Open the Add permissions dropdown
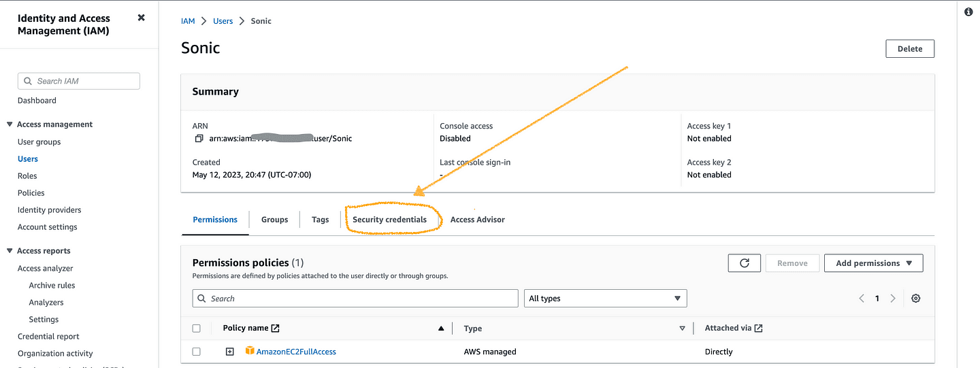 [x=873, y=263]
